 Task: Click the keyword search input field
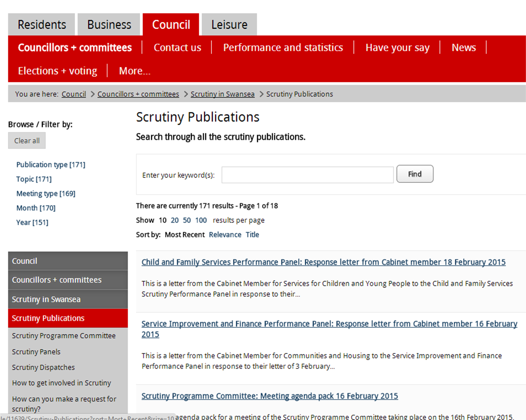[x=308, y=175]
